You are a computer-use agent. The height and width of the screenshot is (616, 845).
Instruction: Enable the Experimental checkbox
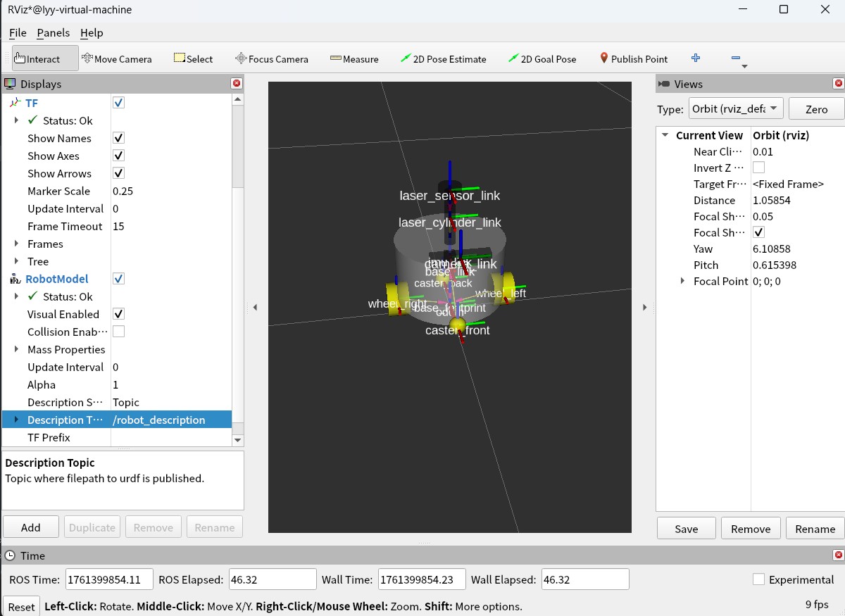click(x=758, y=579)
